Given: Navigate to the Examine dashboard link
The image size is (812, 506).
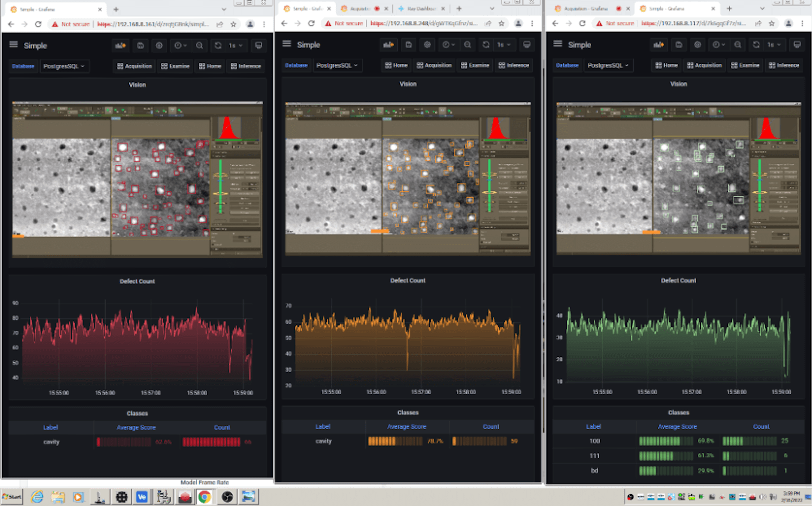Looking at the screenshot, I should [175, 66].
